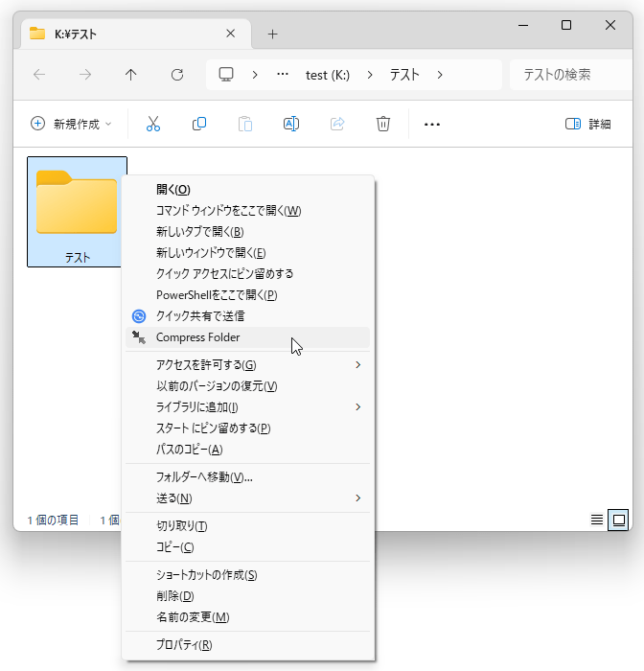This screenshot has height=671, width=644.
Task: Click the This PC monitor icon in address bar
Action: [226, 75]
